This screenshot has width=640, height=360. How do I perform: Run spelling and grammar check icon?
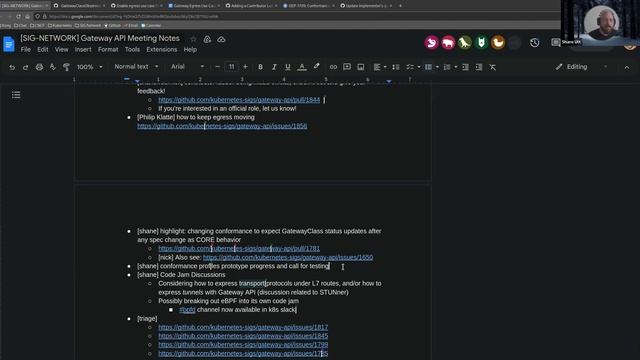coord(53,67)
